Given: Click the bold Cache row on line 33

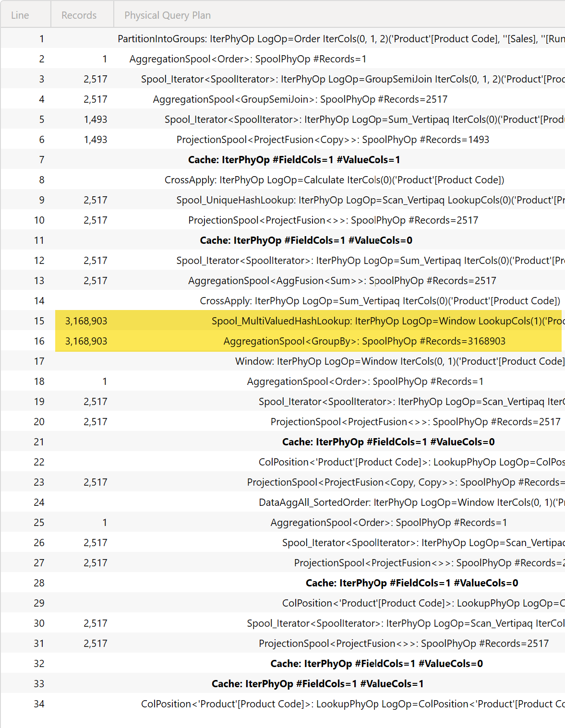Looking at the screenshot, I should [x=317, y=684].
